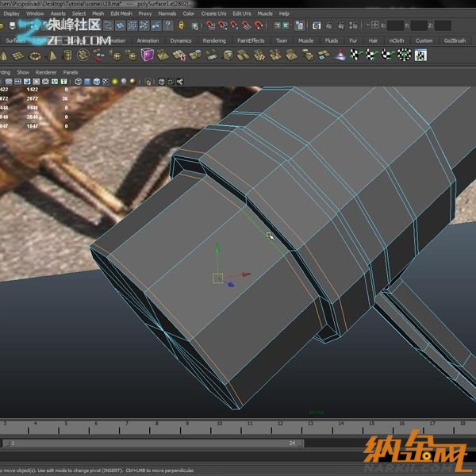This screenshot has width=476, height=476.
Task: Open the Create UVs menu
Action: click(213, 13)
